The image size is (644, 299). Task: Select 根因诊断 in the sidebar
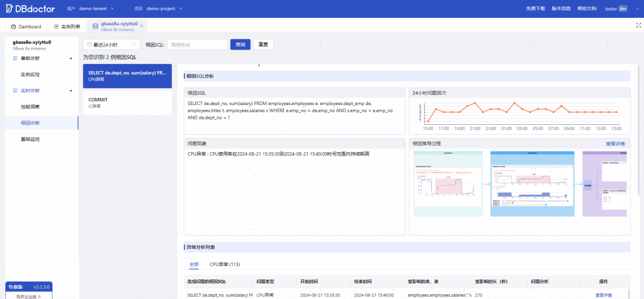coord(42,123)
